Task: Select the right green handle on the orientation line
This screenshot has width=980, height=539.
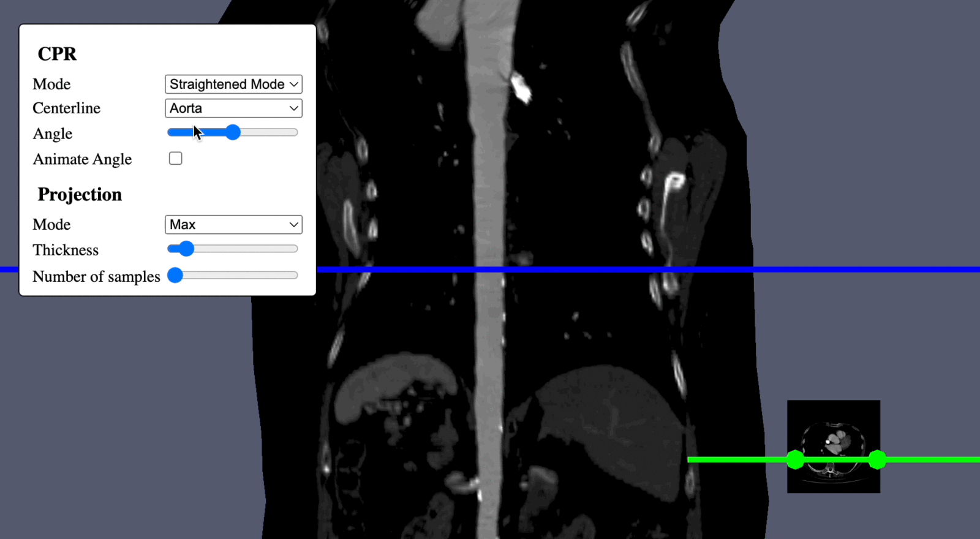Action: click(877, 459)
